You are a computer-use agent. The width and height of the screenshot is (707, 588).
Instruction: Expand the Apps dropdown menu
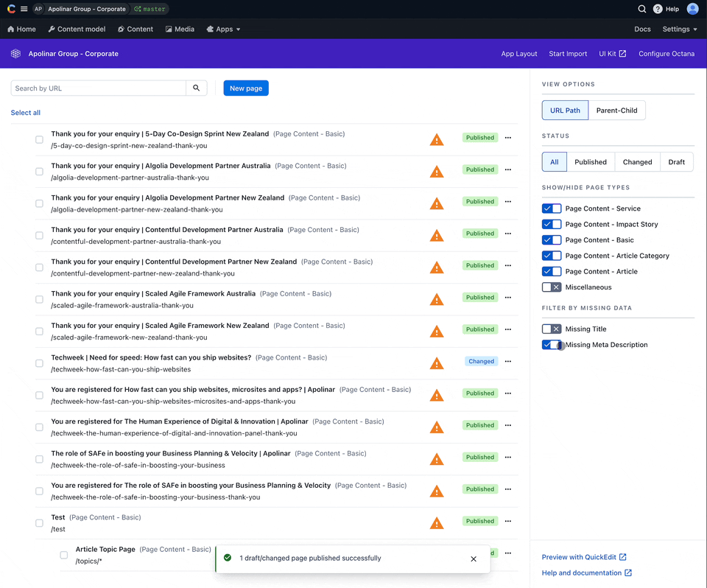(223, 29)
